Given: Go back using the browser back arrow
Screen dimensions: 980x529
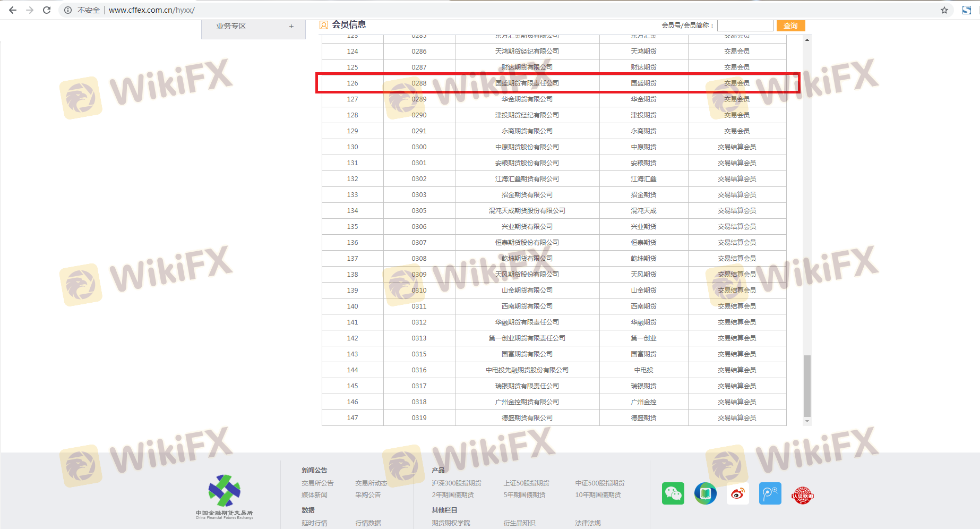Looking at the screenshot, I should pyautogui.click(x=13, y=10).
